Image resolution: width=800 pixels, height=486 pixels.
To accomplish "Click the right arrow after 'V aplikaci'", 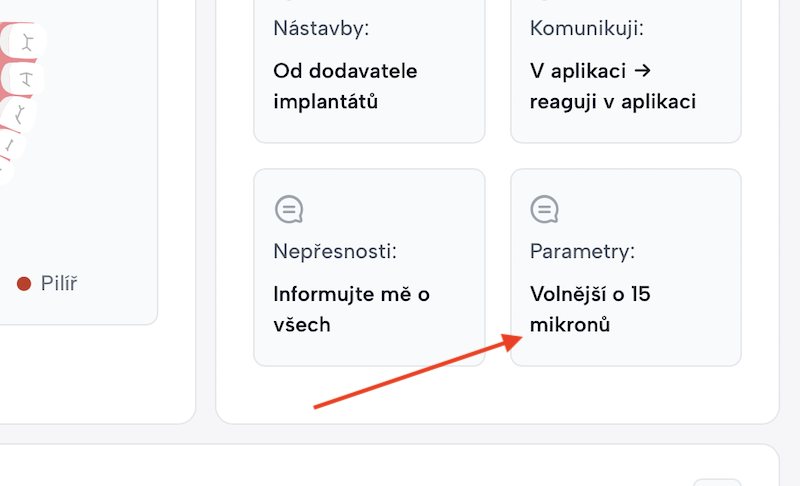I will click(642, 70).
